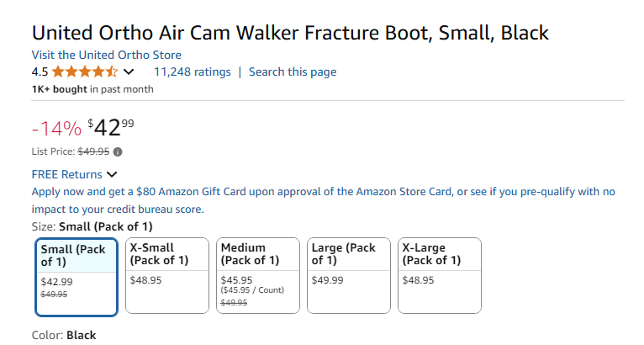Expand the rating breakdown chevron

pyautogui.click(x=129, y=72)
